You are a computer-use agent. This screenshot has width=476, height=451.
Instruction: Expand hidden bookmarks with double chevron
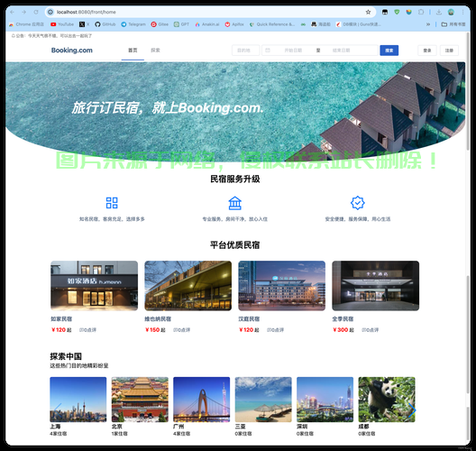point(428,24)
